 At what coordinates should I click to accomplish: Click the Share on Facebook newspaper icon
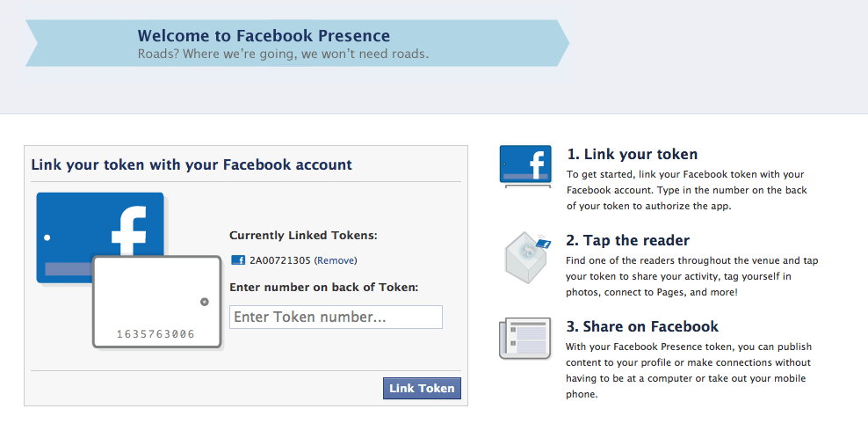tap(524, 339)
